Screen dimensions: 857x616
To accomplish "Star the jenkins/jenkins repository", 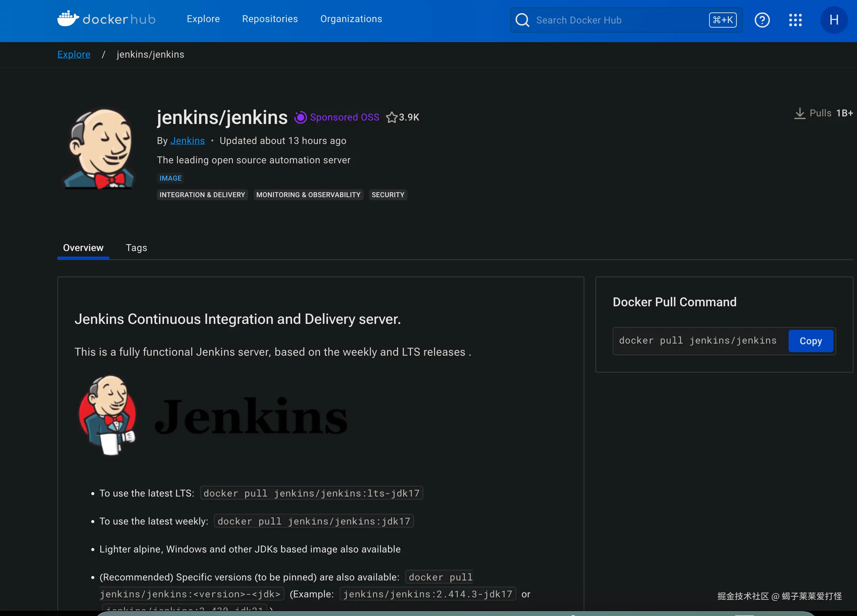I will coord(392,117).
